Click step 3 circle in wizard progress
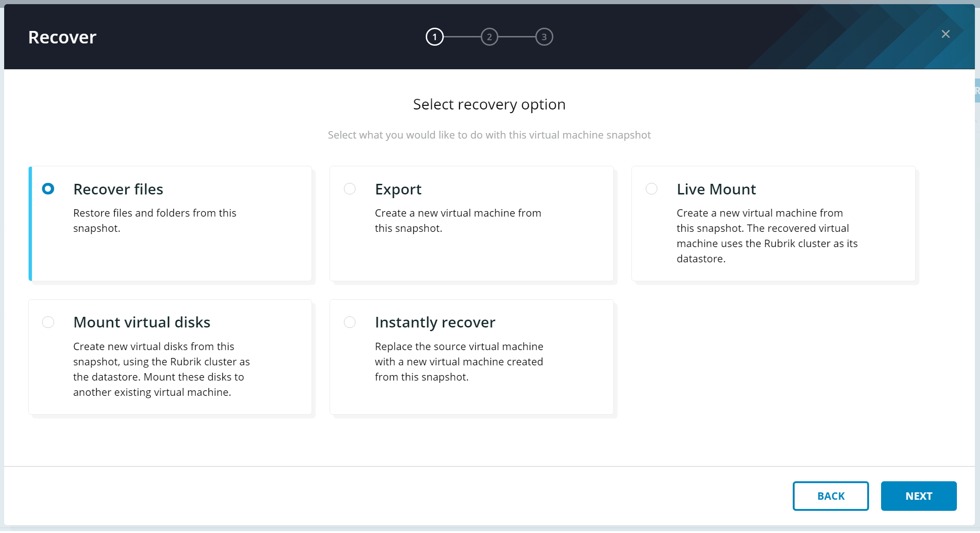 pos(544,37)
